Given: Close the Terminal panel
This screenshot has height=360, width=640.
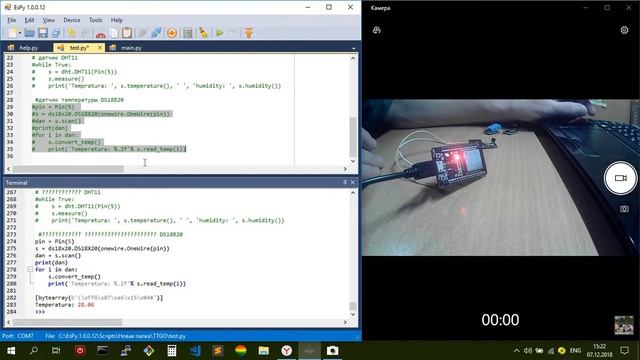Looking at the screenshot, I should point(353,182).
